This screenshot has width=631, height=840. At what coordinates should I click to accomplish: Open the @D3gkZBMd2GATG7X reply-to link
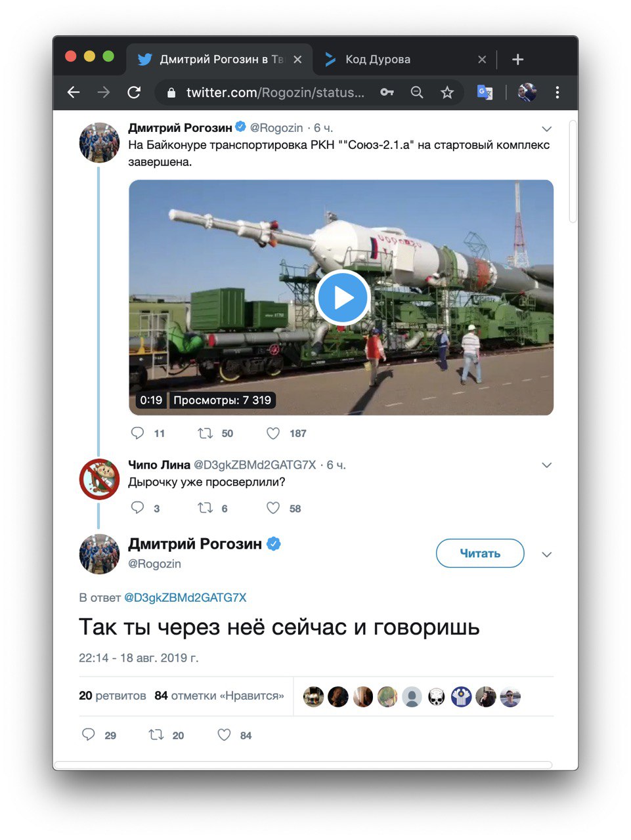pyautogui.click(x=185, y=598)
